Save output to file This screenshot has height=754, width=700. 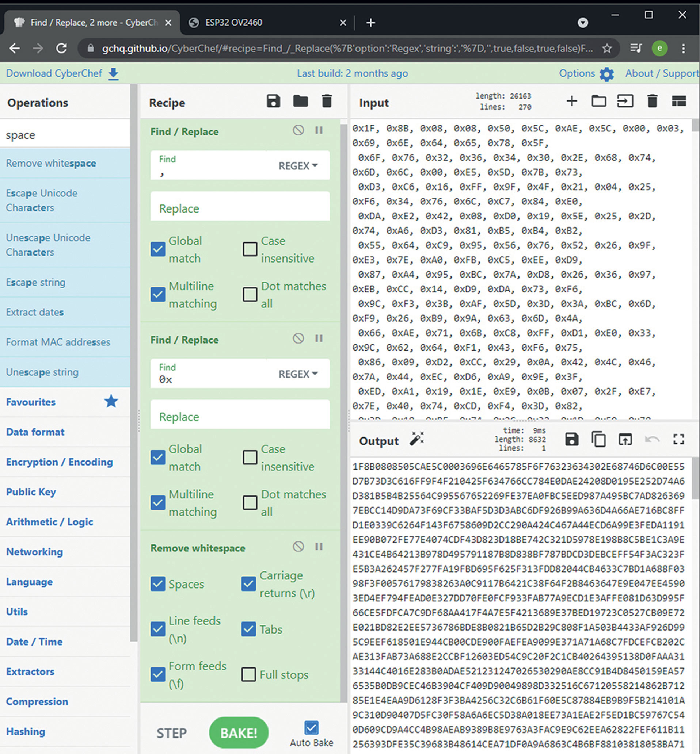(x=572, y=440)
